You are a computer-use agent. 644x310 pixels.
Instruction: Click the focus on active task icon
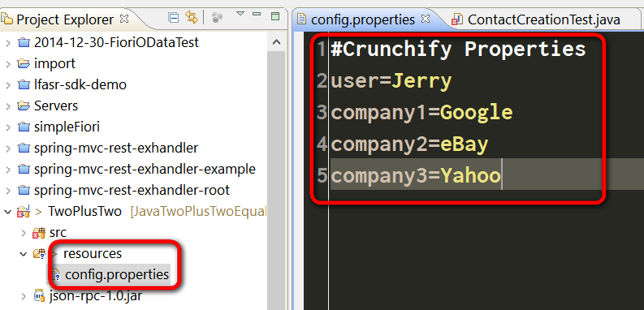pos(217,18)
